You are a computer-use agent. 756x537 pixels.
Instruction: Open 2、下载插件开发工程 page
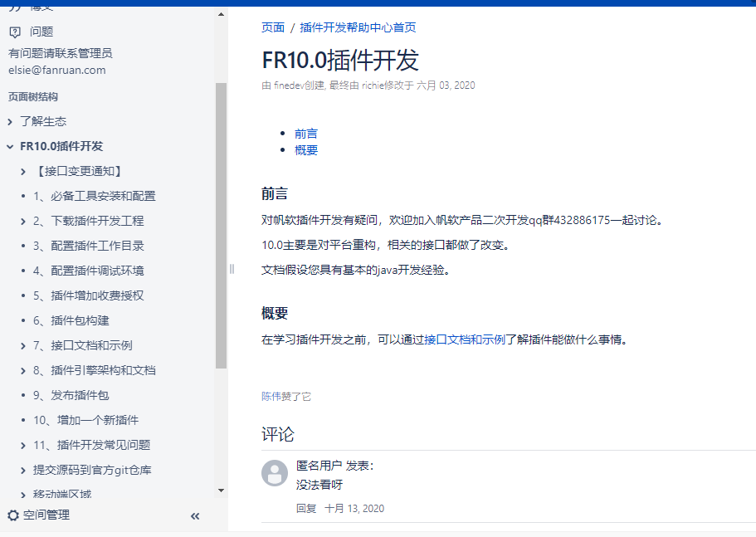(x=89, y=221)
